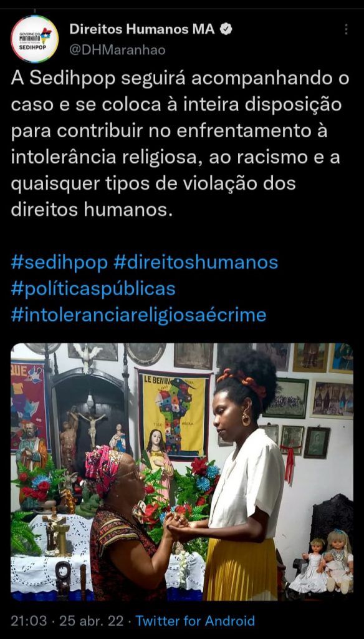The width and height of the screenshot is (364, 639).
Task: Click the verified badge next to Direitos Humanos MA
Action: (x=226, y=29)
